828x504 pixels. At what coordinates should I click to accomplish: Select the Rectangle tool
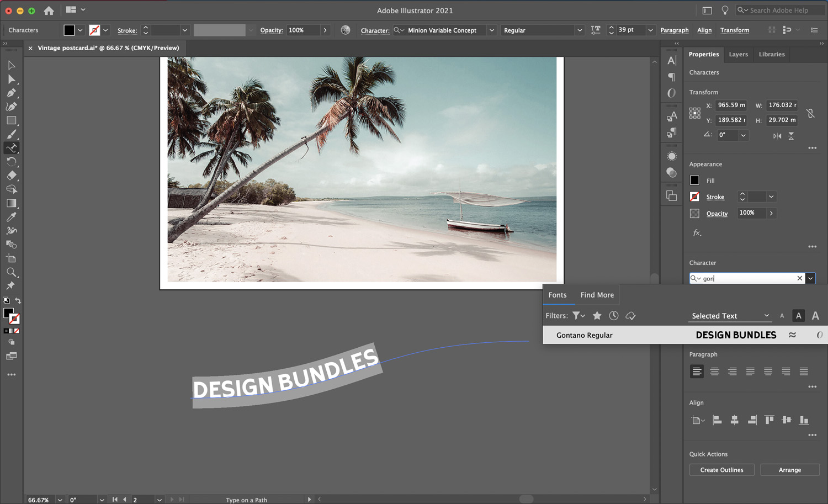tap(11, 120)
